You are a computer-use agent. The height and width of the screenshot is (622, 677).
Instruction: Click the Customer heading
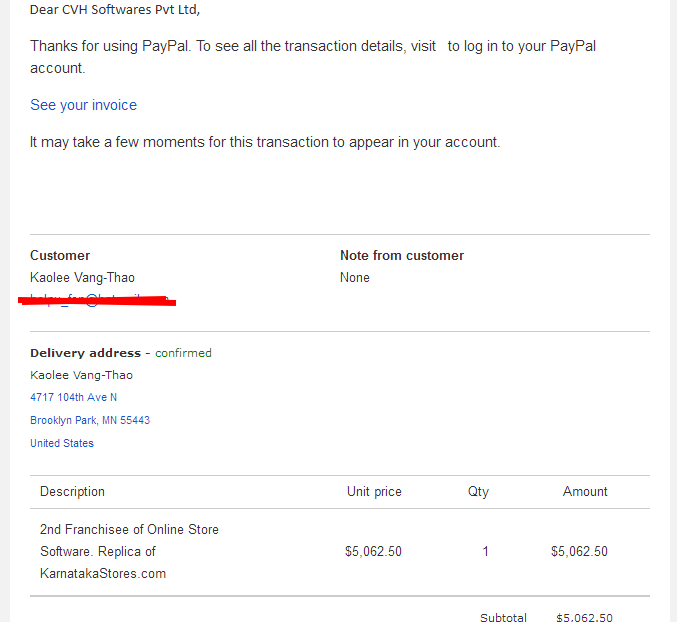[x=60, y=255]
